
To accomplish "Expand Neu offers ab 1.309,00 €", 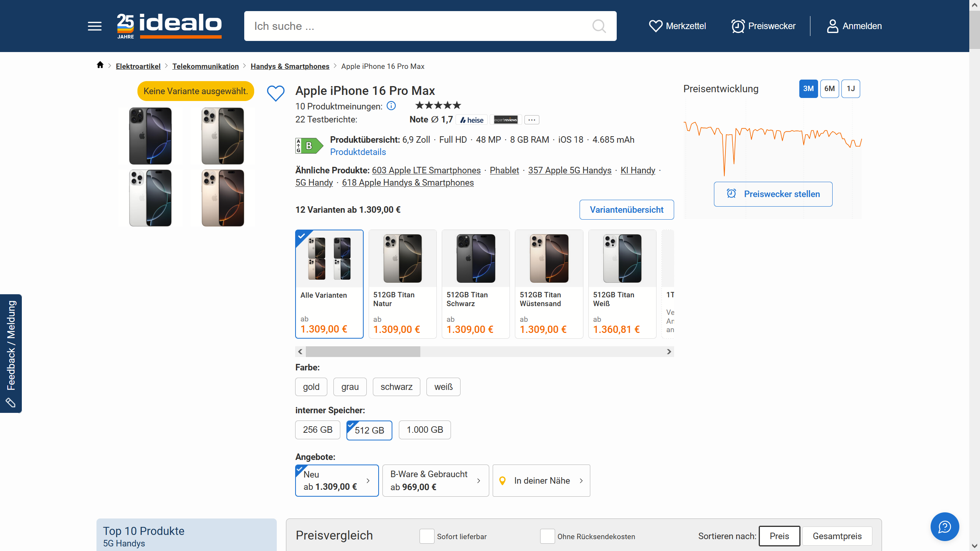I will pos(337,481).
